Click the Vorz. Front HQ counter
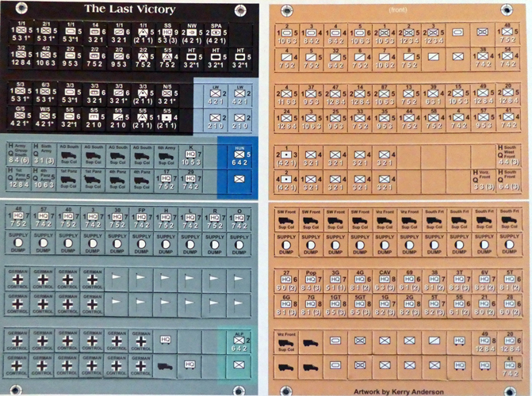 click(x=484, y=181)
